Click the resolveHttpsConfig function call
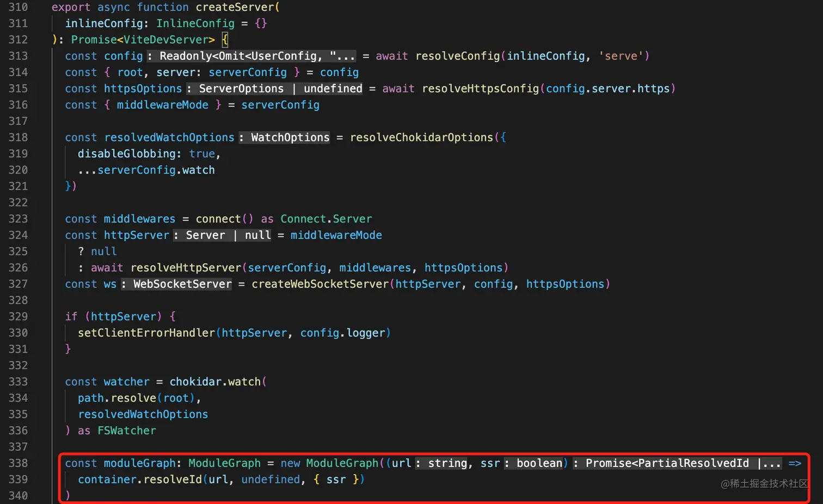The height and width of the screenshot is (504, 823). pyautogui.click(x=481, y=89)
